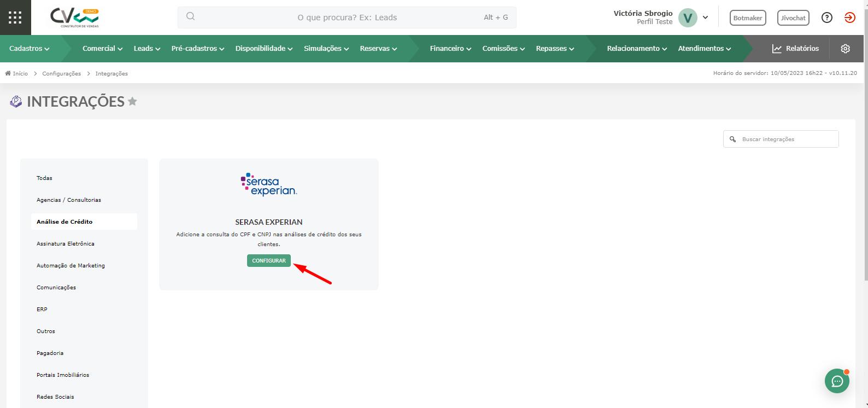Focus the global search field
Viewport: 868px width, 408px height.
click(x=347, y=18)
